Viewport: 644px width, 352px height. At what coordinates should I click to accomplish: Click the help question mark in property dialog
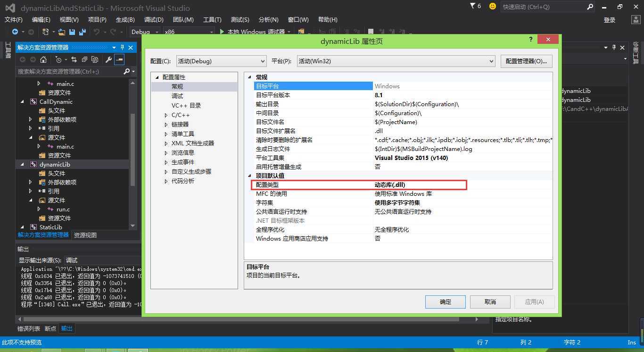coord(531,40)
